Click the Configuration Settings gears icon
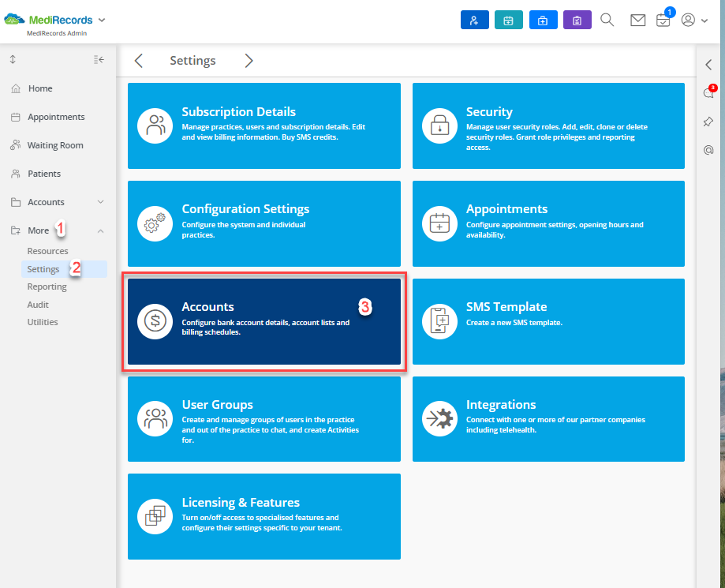The image size is (725, 588). (155, 223)
